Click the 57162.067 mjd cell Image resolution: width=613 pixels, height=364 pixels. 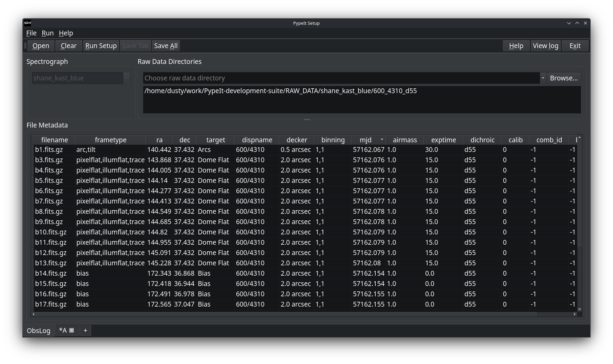tap(368, 150)
